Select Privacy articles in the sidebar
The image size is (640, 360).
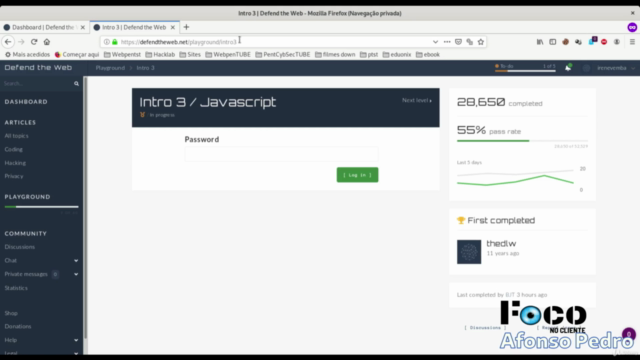[14, 176]
